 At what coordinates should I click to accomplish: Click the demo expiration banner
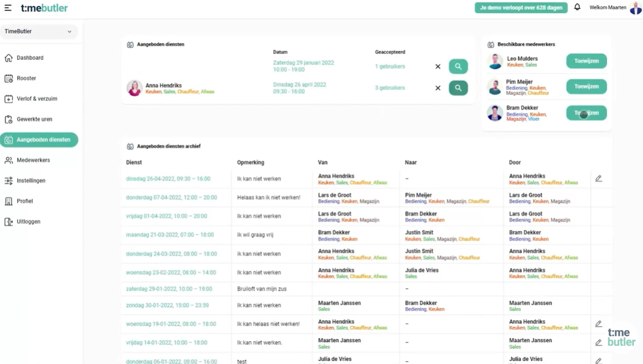tap(521, 7)
